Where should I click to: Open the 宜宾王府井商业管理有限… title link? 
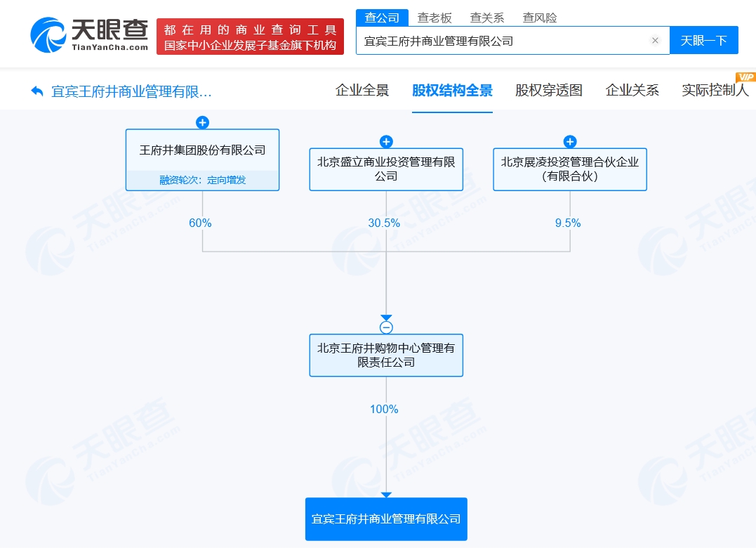[x=131, y=91]
